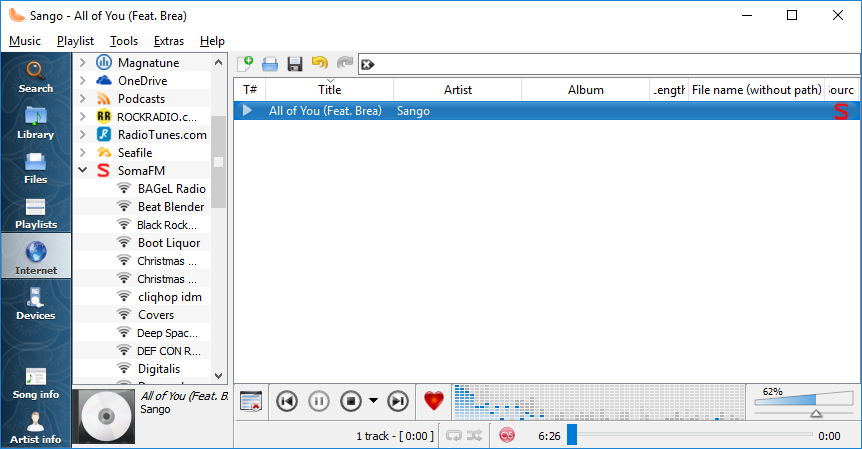
Task: Click the T# column header
Action: coord(250,90)
